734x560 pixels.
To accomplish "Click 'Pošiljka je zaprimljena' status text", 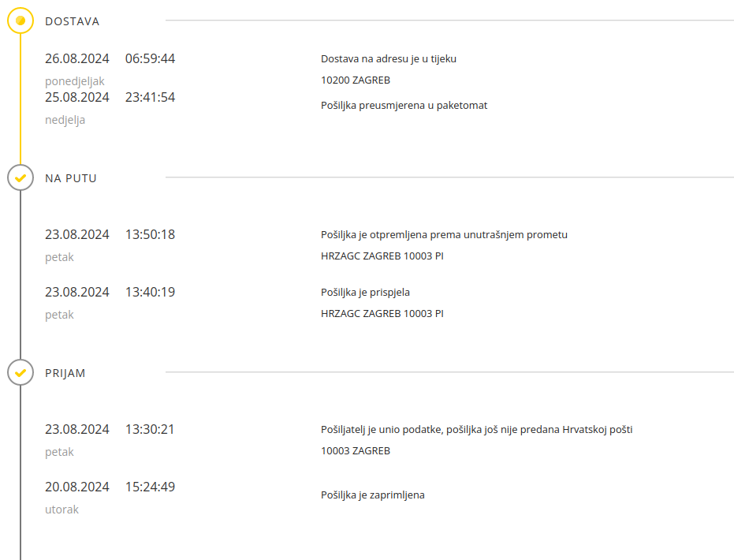I will pyautogui.click(x=372, y=495).
